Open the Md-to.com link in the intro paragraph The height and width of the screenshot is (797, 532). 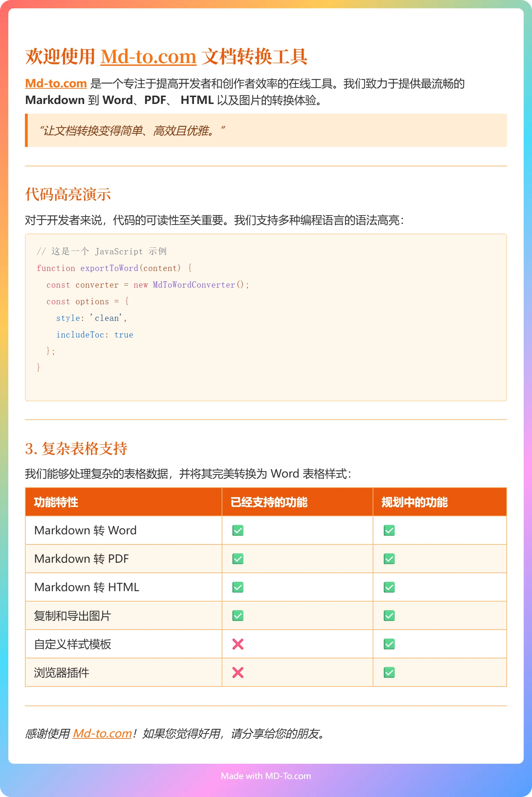coord(56,84)
